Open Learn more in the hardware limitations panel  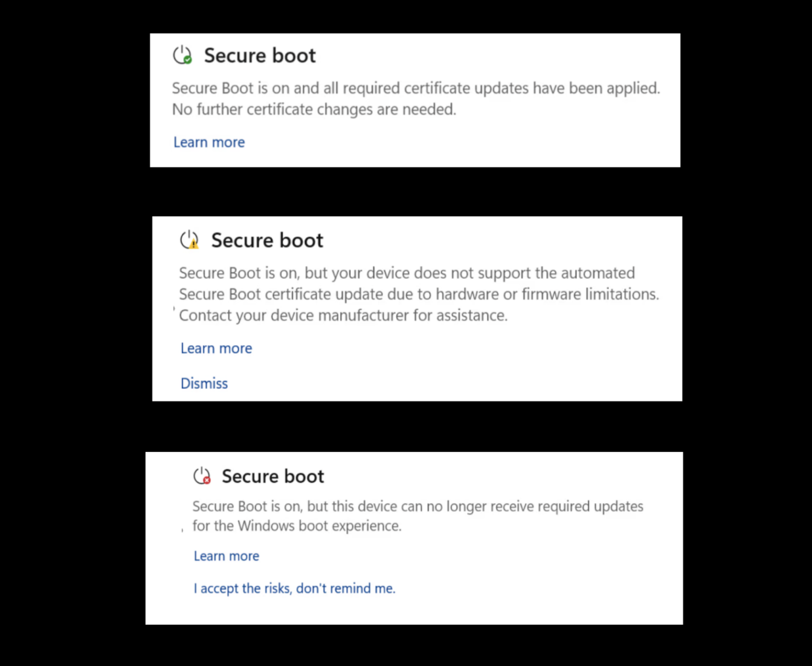[x=216, y=348]
